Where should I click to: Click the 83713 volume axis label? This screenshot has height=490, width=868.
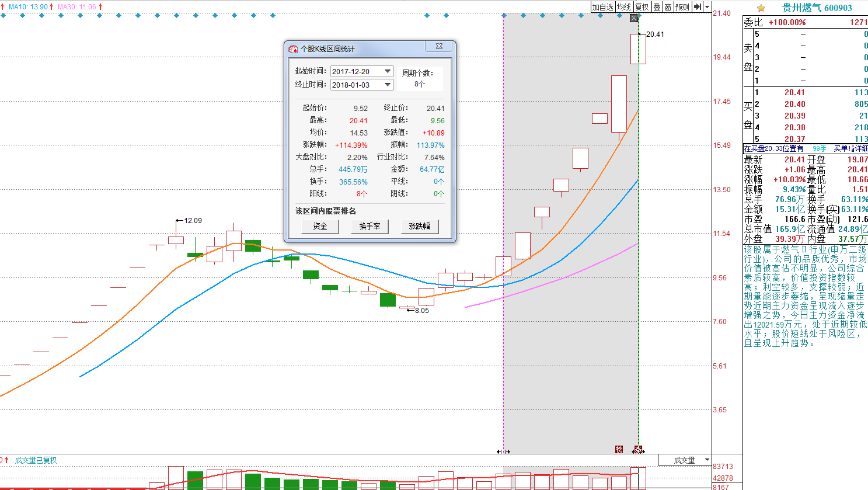pyautogui.click(x=723, y=467)
